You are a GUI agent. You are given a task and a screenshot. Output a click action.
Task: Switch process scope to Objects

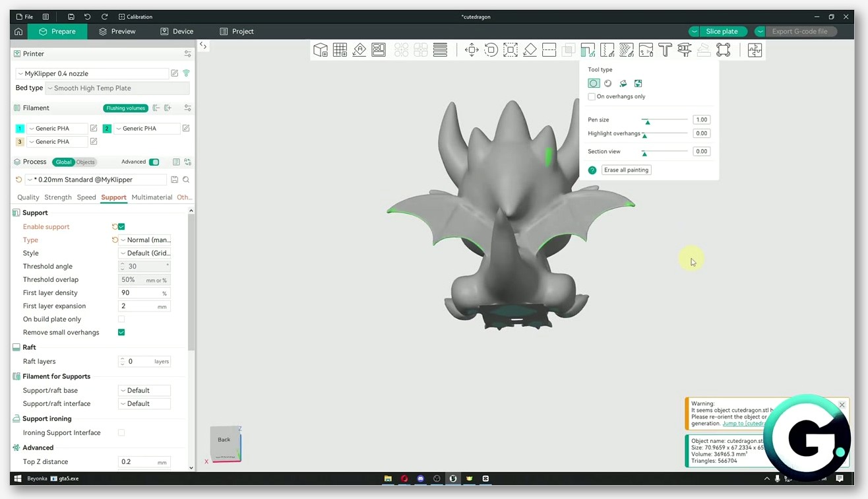tap(86, 162)
